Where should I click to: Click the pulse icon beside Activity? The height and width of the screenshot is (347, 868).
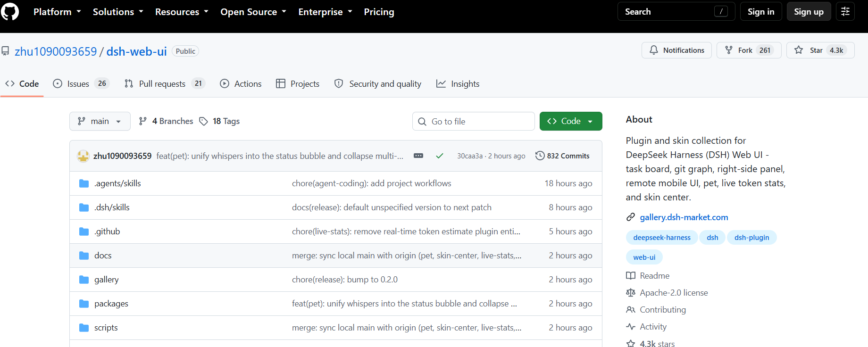pyautogui.click(x=630, y=327)
